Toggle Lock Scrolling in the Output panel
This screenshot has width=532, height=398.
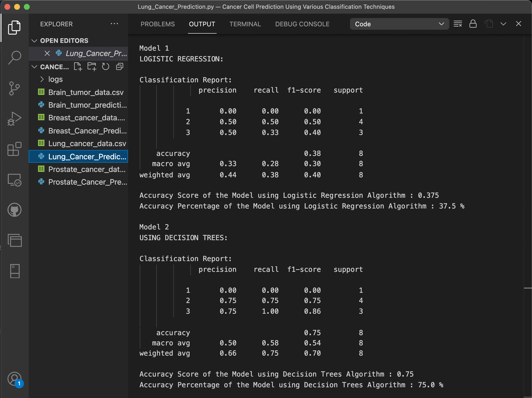pos(473,24)
